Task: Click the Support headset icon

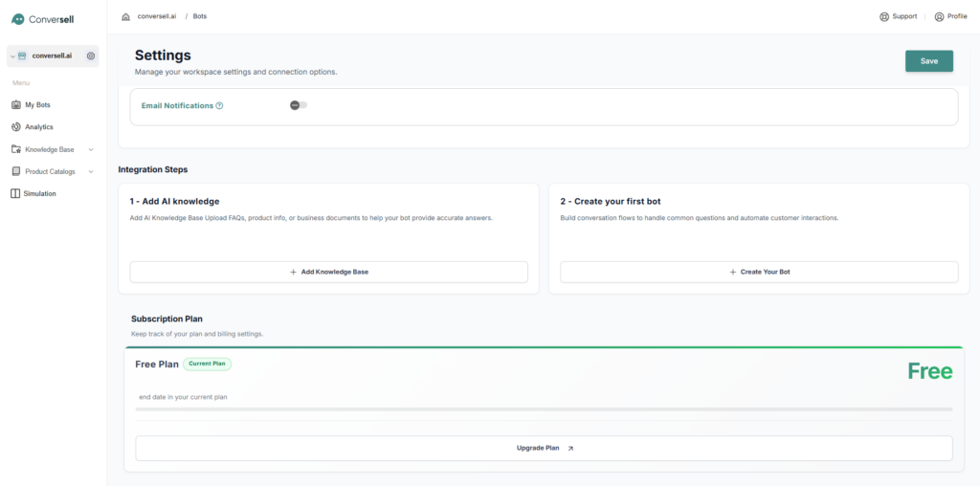Action: 884,16
